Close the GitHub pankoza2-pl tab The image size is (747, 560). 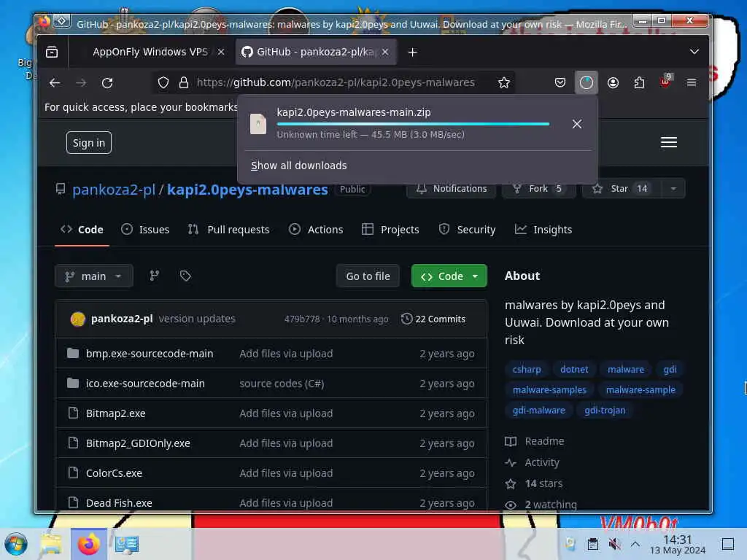click(x=385, y=52)
